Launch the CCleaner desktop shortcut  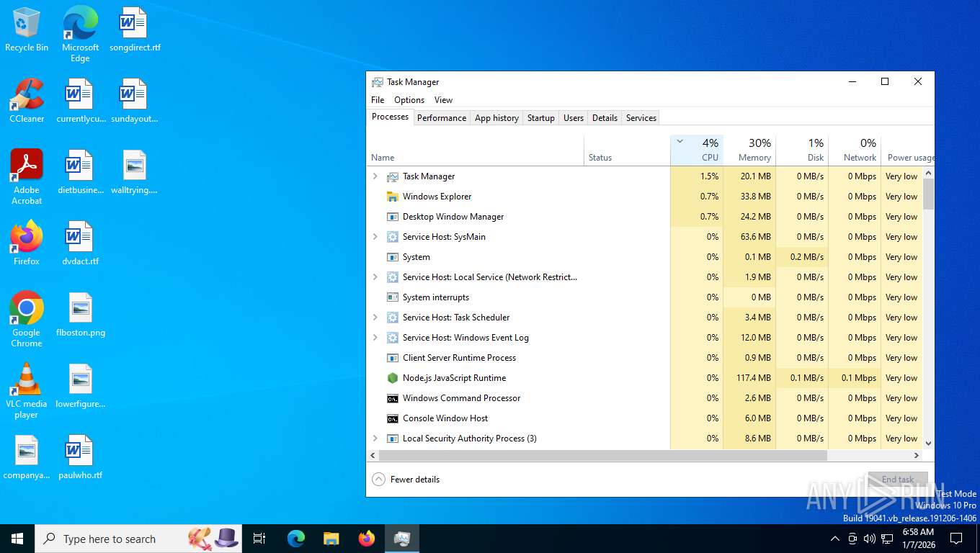point(27,101)
